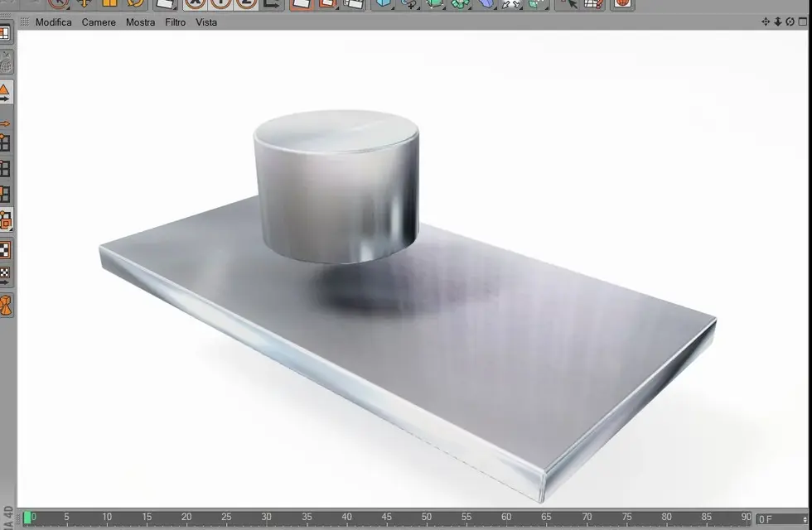812x530 pixels.
Task: Open the Camere viewport menu
Action: (x=99, y=22)
